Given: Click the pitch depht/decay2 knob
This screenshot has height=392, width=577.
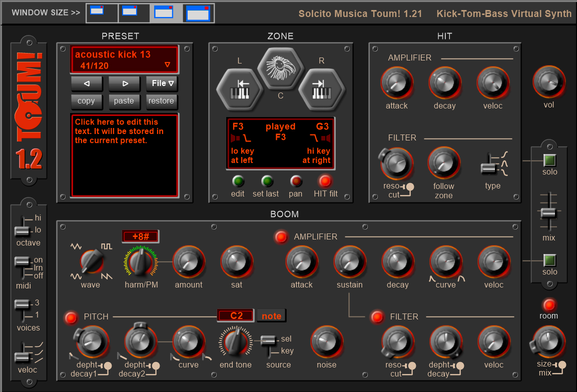Looking at the screenshot, I should (140, 341).
